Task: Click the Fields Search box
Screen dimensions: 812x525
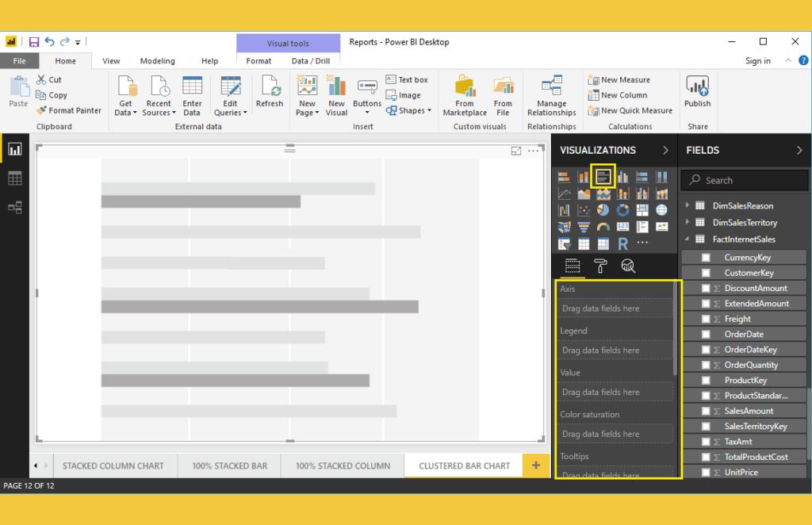Action: pos(745,180)
